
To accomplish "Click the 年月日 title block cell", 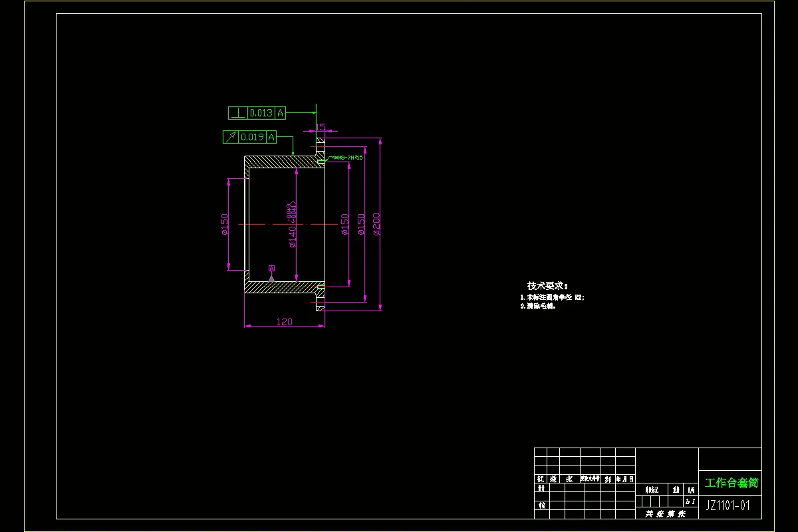I will pyautogui.click(x=625, y=479).
